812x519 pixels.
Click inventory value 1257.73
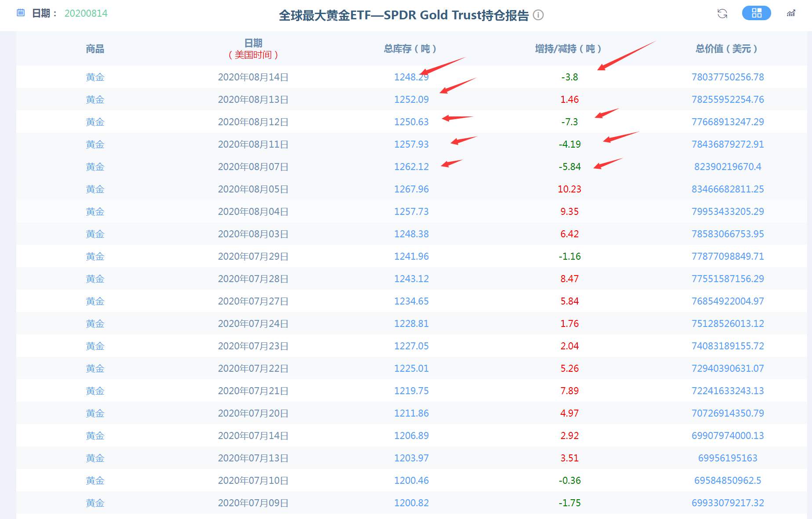point(411,212)
